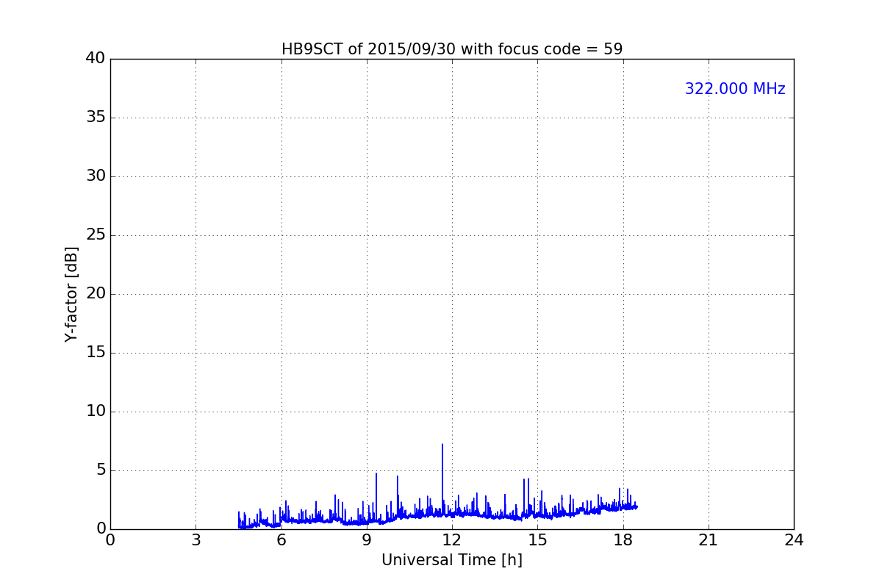Click x-axis tick label 15
The height and width of the screenshot is (588, 882).
coord(537,540)
